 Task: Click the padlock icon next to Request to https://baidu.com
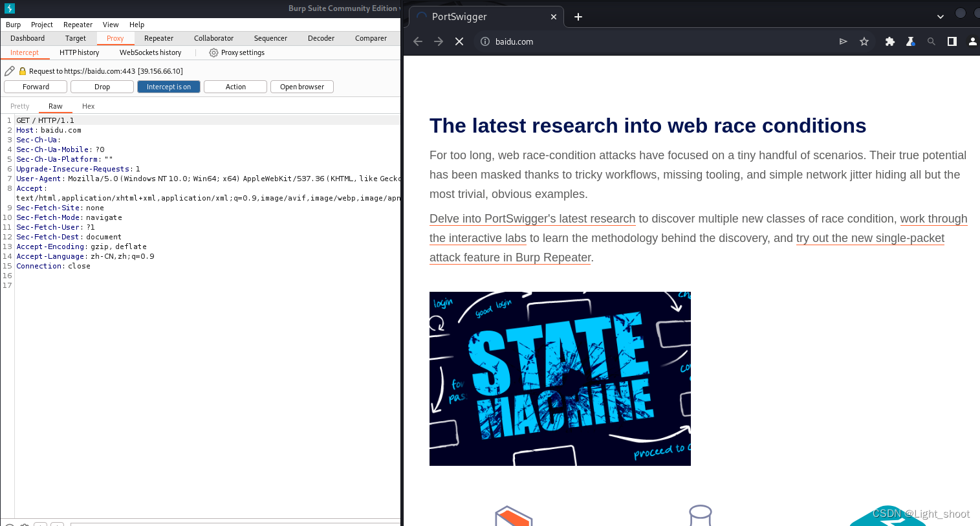pos(23,71)
